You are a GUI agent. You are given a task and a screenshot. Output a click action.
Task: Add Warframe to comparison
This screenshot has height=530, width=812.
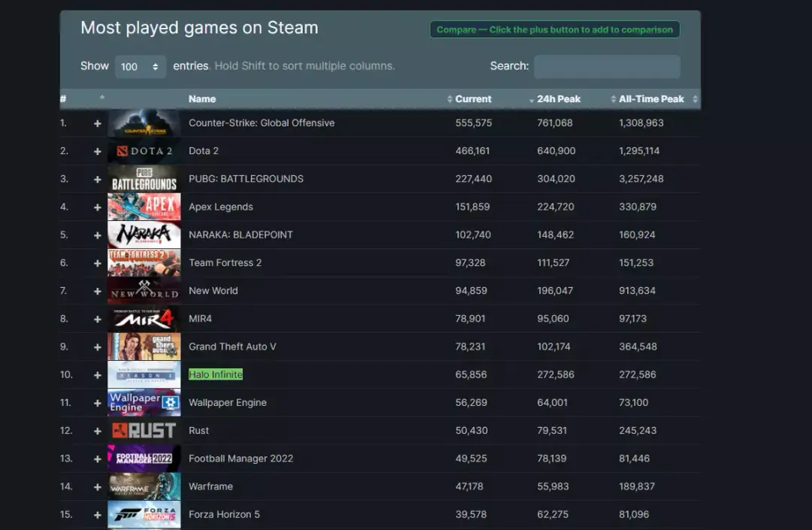(x=97, y=486)
